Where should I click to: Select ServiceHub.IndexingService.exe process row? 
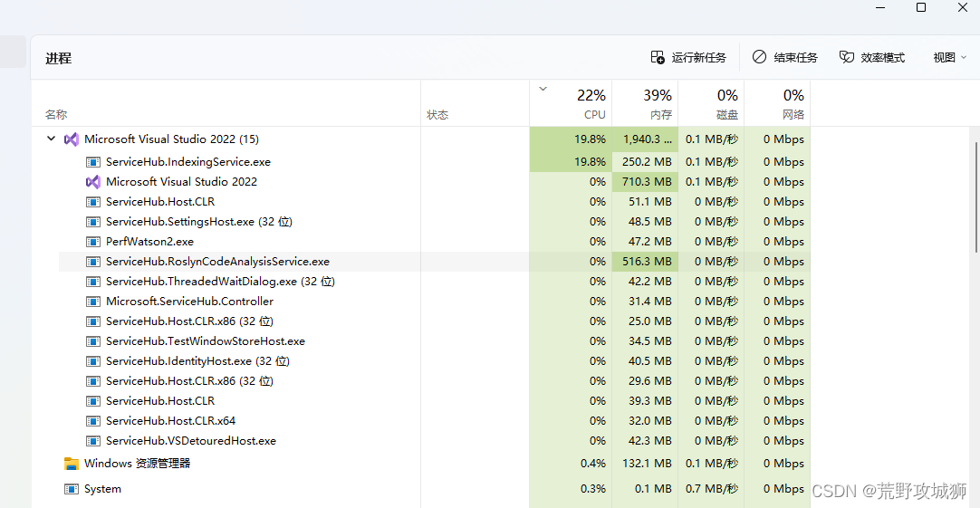point(435,162)
